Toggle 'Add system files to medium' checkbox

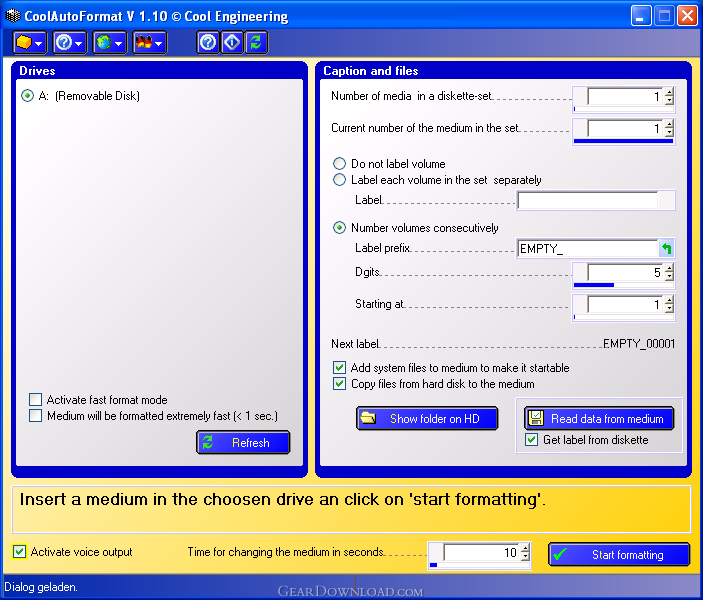[x=451, y=368]
